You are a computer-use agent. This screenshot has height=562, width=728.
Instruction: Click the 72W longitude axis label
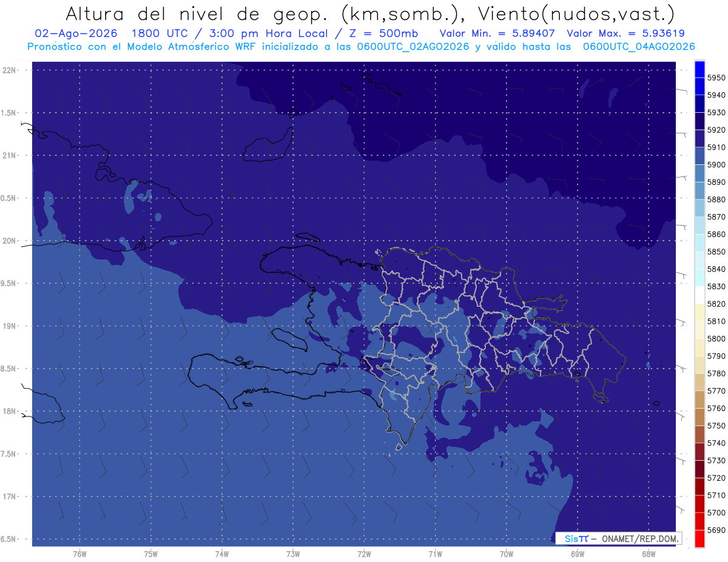pyautogui.click(x=365, y=554)
